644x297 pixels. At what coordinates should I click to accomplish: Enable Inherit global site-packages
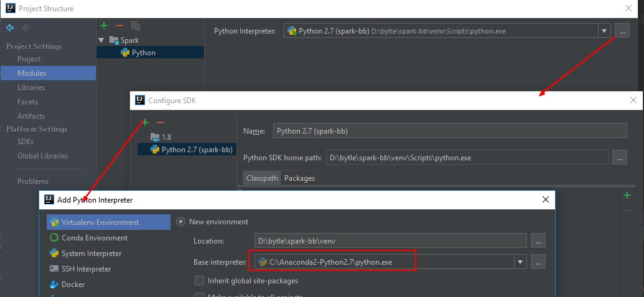[200, 281]
